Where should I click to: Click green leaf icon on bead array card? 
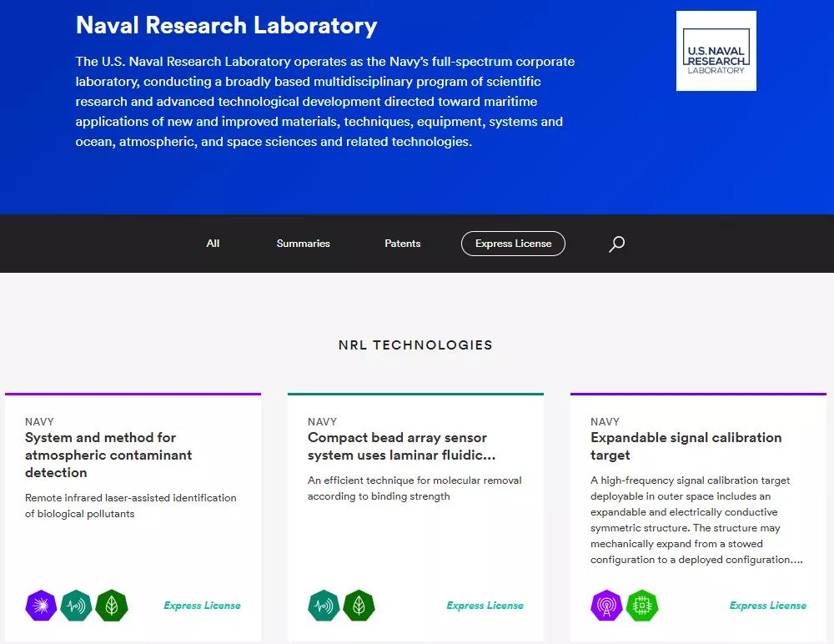(359, 605)
